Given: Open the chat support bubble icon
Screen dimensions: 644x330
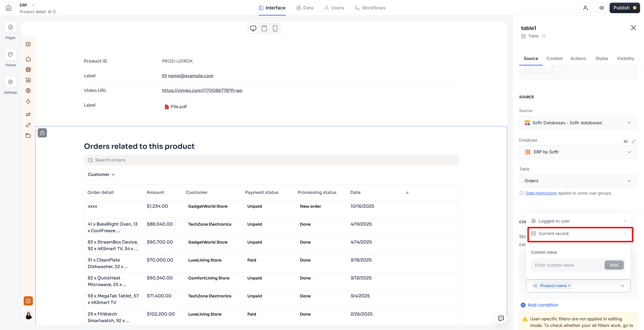Looking at the screenshot, I should pos(501,318).
